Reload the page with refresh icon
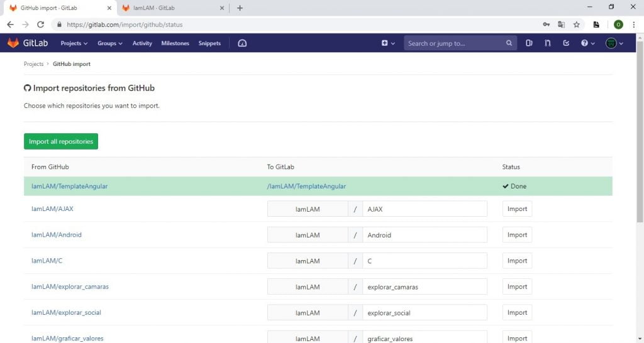 40,24
